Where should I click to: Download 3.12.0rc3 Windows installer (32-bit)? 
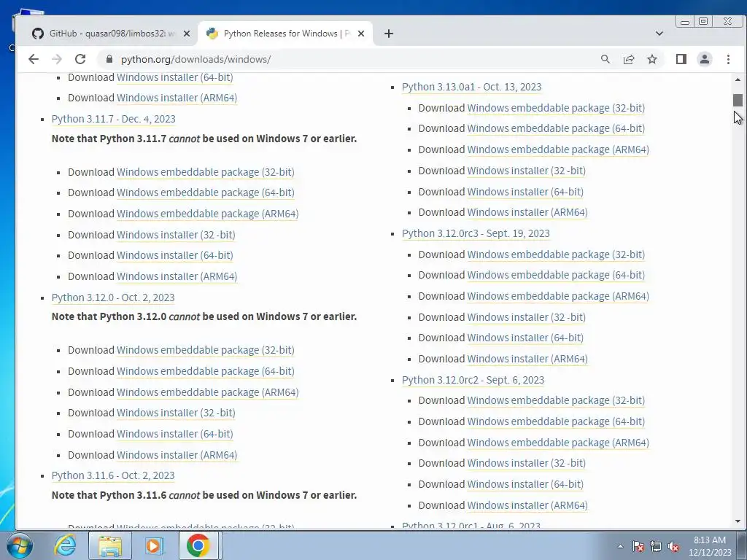click(527, 317)
